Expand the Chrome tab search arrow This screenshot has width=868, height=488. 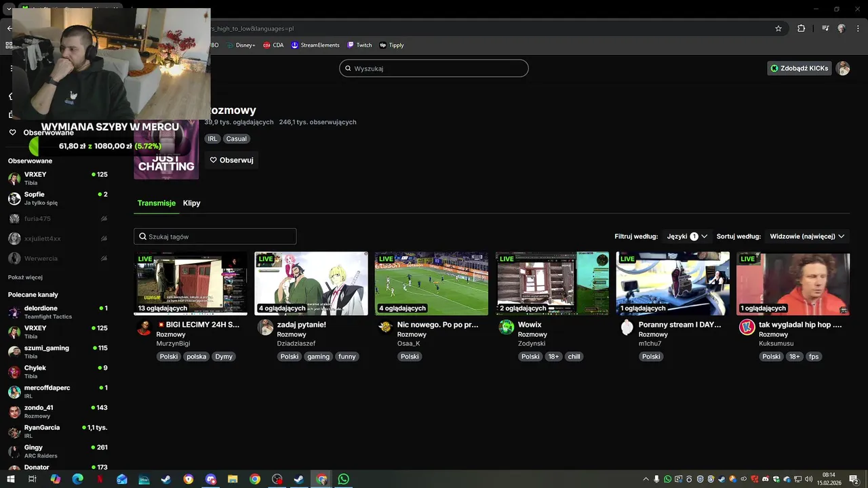pos(9,9)
